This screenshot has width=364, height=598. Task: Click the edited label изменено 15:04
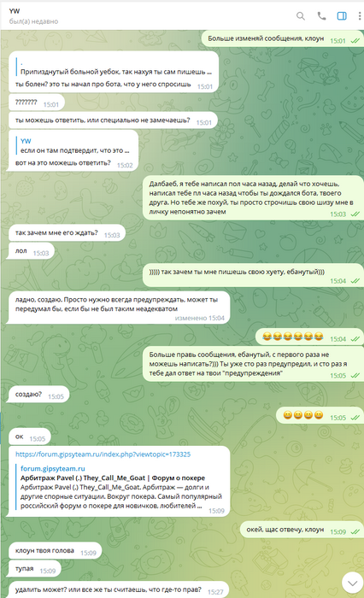[200, 318]
